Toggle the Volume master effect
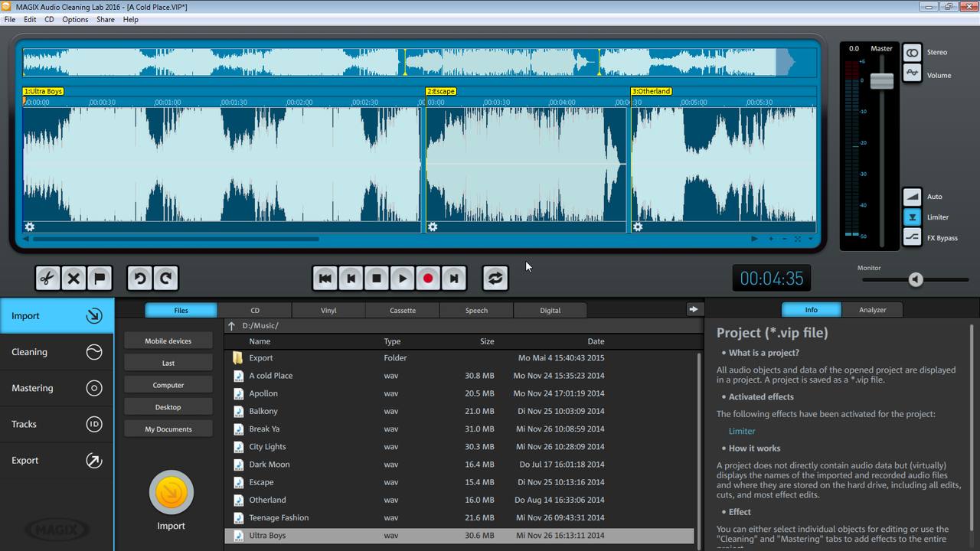Screen dimensions: 980x551 click(x=912, y=73)
